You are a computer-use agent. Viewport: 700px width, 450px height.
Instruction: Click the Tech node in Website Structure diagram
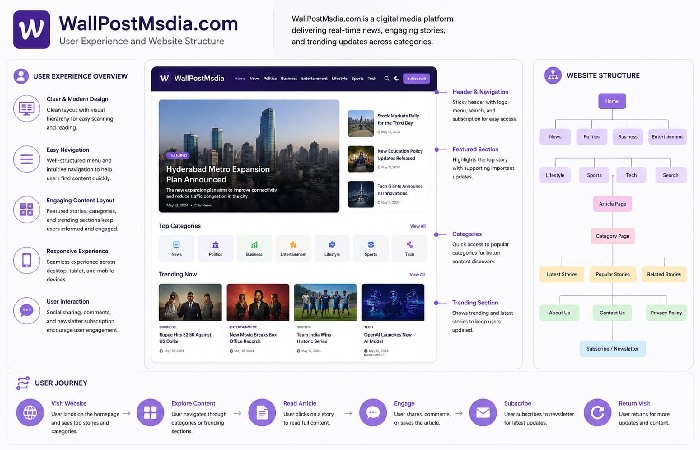pos(631,175)
